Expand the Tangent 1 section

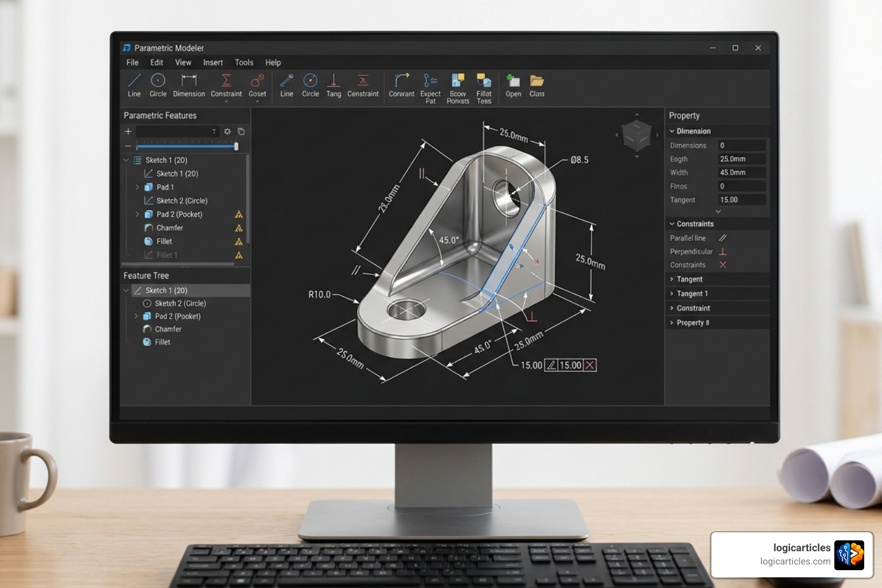click(x=672, y=293)
